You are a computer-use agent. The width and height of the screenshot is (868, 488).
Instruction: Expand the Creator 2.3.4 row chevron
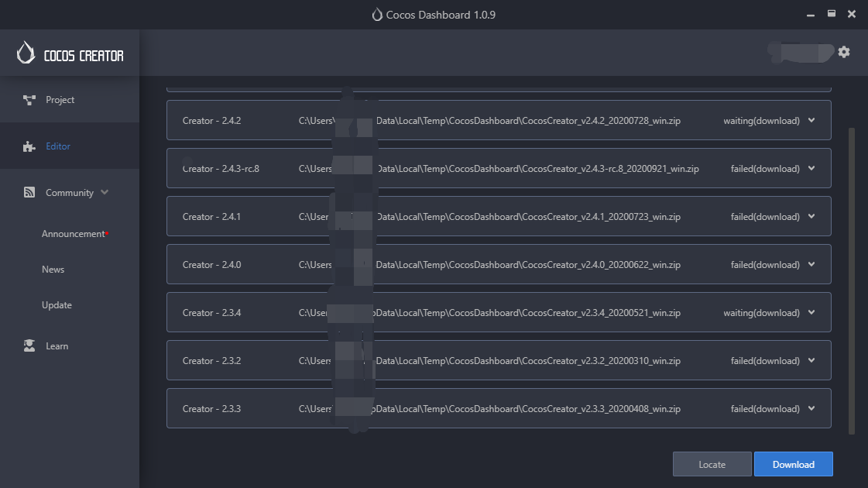tap(811, 313)
